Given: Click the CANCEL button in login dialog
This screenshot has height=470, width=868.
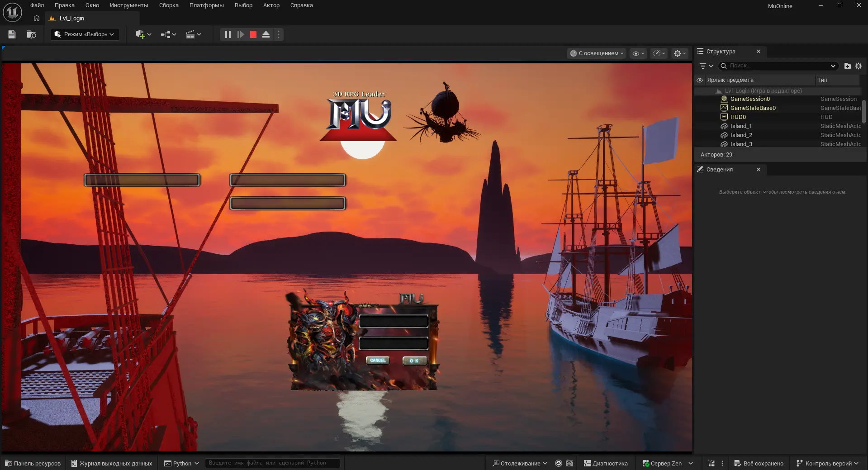Looking at the screenshot, I should point(378,361).
